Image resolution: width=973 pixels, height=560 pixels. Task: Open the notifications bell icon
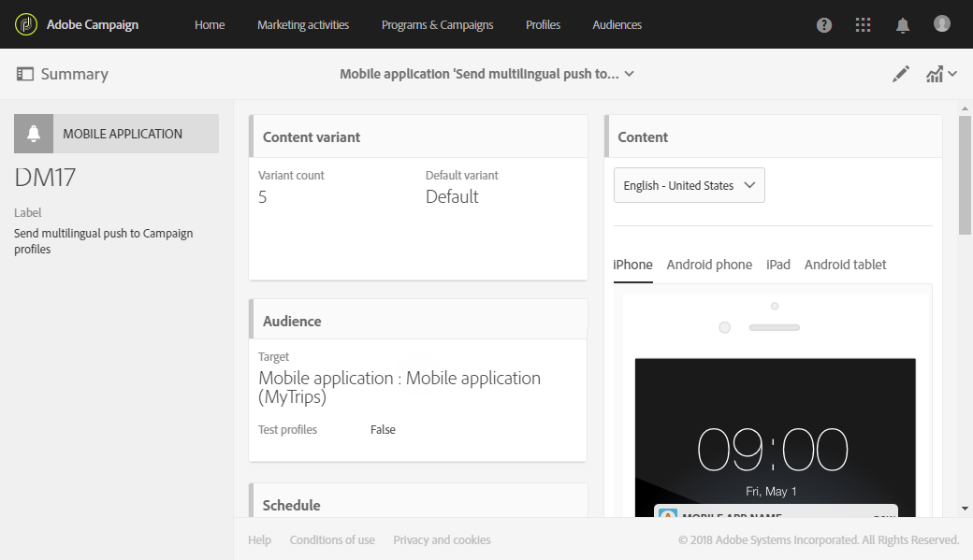click(x=902, y=25)
